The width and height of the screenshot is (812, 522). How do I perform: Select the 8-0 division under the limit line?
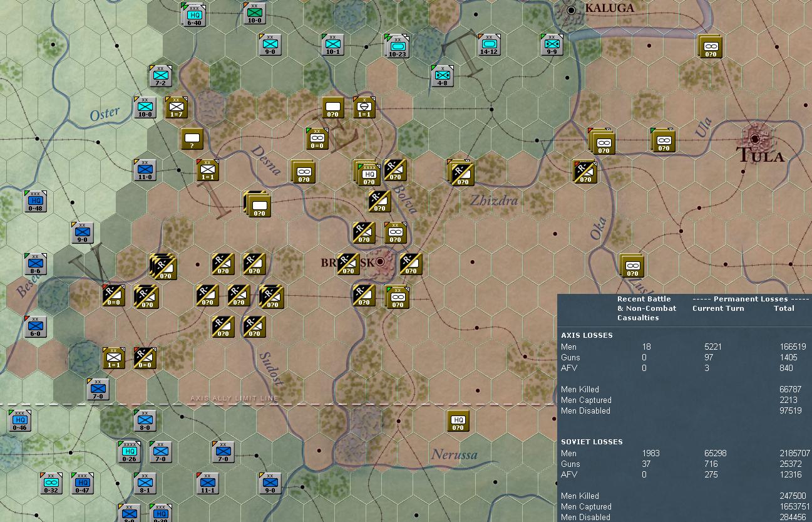(x=145, y=421)
